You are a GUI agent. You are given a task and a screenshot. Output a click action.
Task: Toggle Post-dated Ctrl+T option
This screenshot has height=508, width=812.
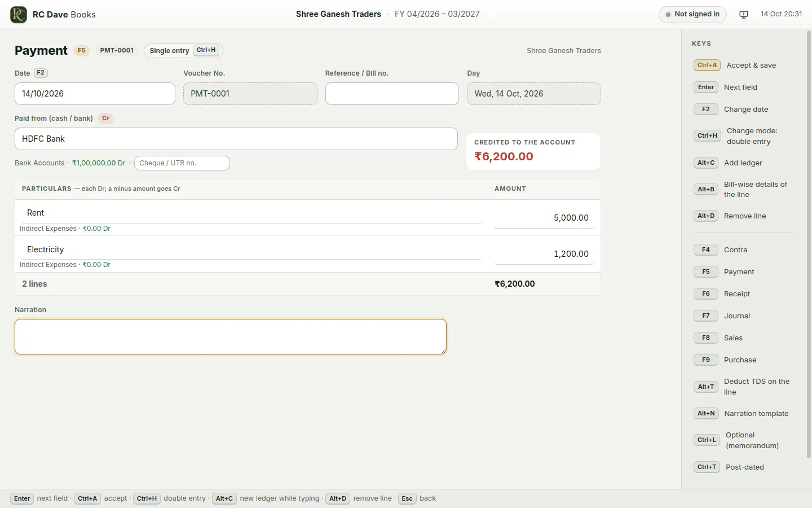tap(744, 467)
